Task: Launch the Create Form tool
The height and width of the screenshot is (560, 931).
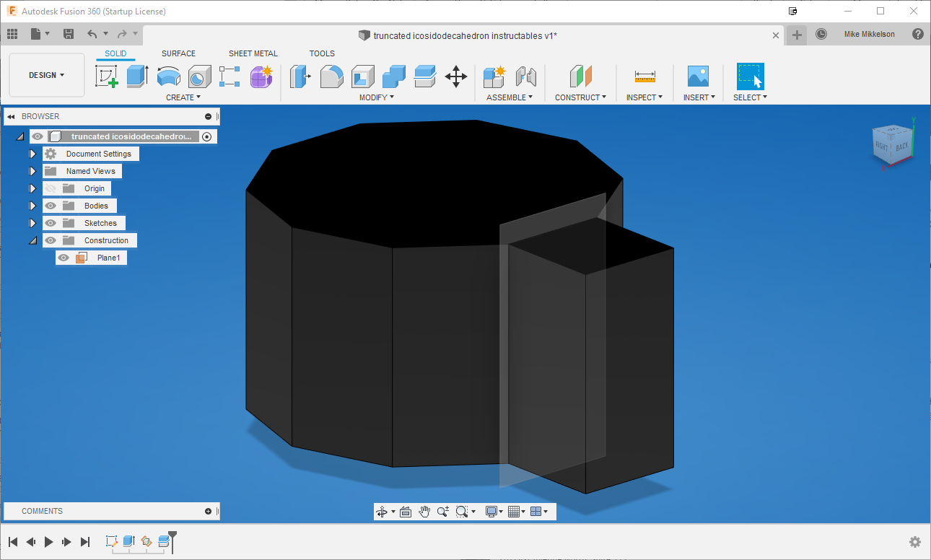Action: (261, 76)
